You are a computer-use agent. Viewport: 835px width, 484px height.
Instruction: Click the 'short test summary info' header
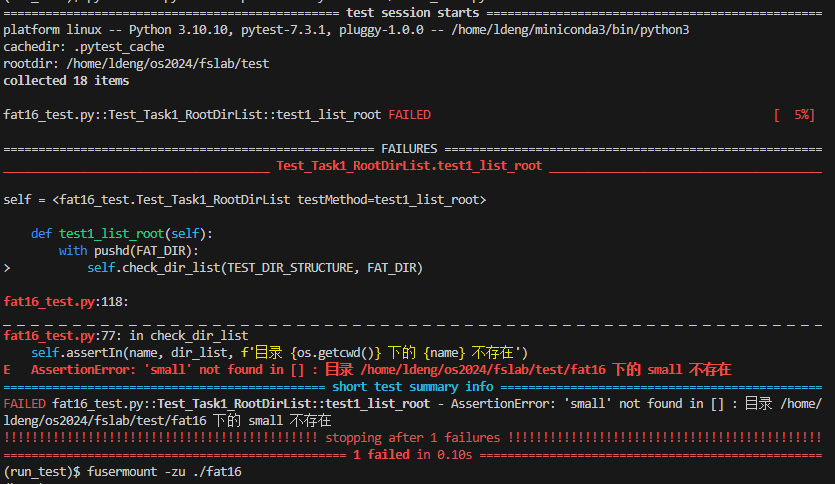click(x=412, y=387)
